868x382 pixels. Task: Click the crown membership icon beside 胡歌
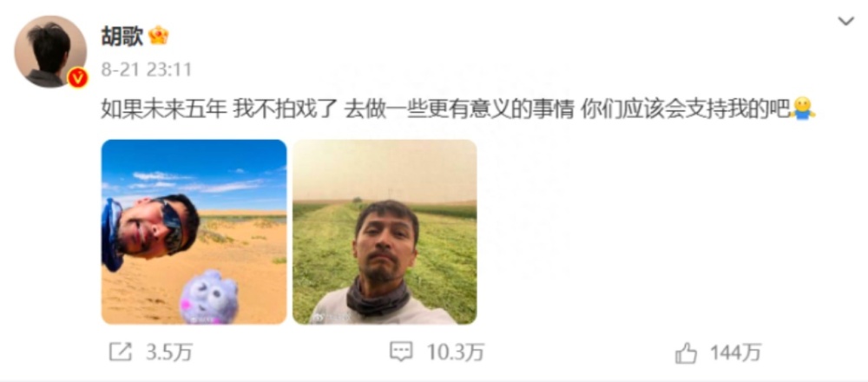[158, 36]
